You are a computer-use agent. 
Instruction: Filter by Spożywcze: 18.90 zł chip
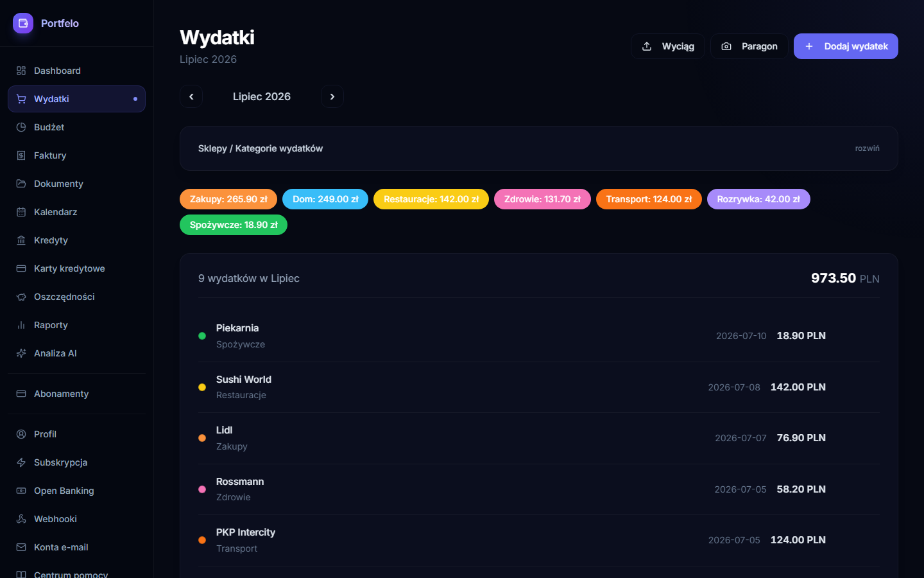[x=234, y=225]
